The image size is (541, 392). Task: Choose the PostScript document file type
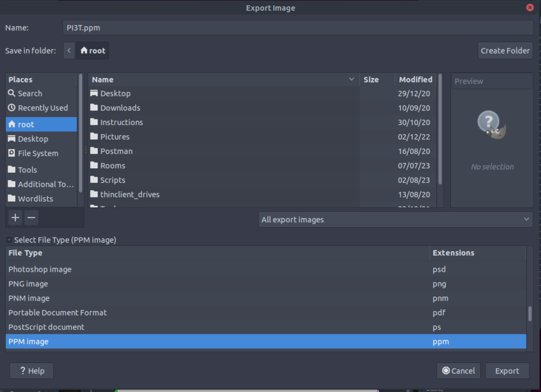266,327
